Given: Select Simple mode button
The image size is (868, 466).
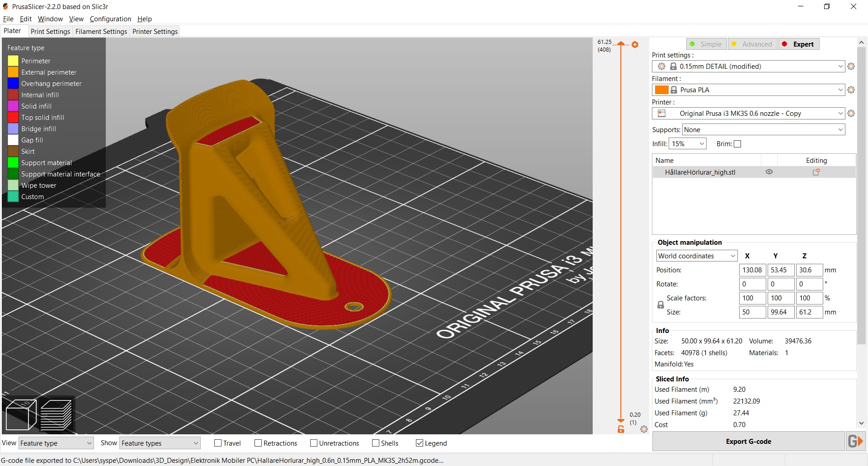Looking at the screenshot, I should click(x=706, y=44).
